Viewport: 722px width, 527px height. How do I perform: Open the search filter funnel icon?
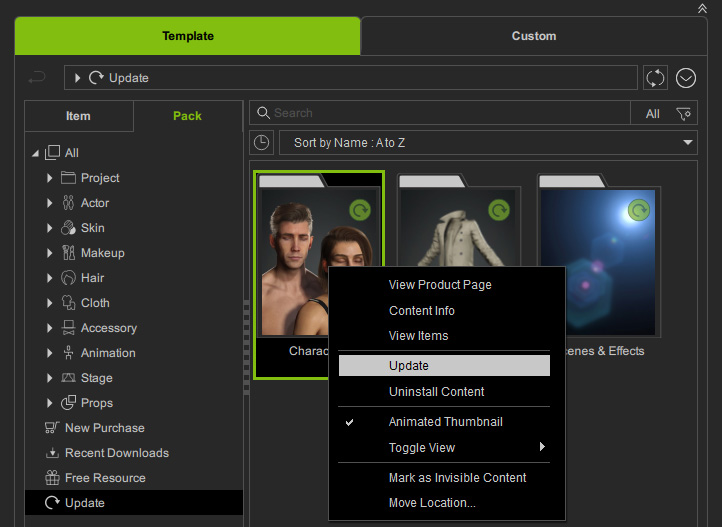click(684, 114)
